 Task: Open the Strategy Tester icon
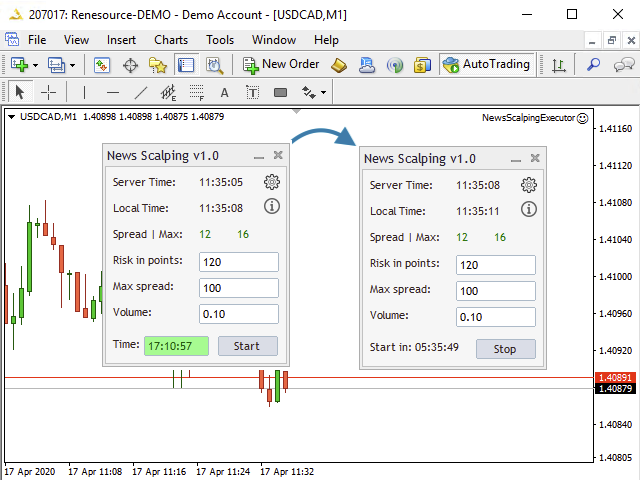pyautogui.click(x=214, y=65)
